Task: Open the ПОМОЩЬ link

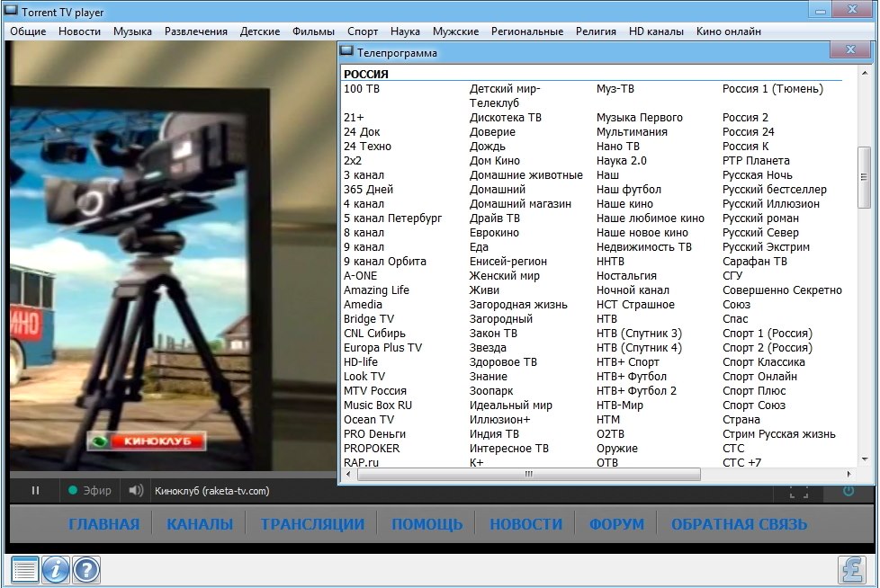Action: tap(427, 524)
